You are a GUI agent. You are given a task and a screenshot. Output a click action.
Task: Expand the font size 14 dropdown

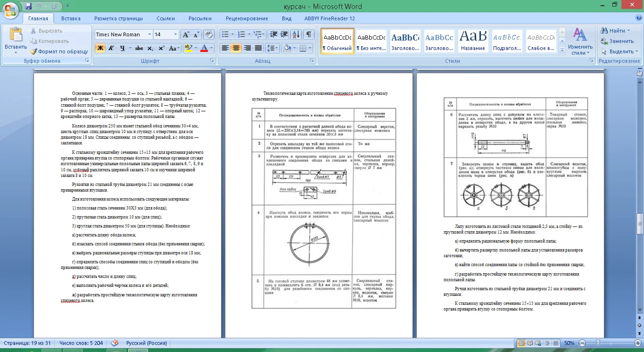pyautogui.click(x=175, y=34)
